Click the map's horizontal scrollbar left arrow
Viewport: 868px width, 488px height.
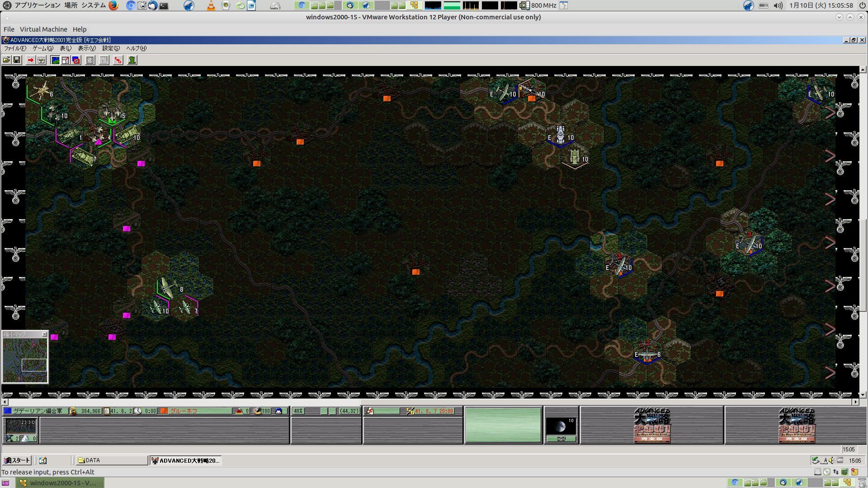coord(5,402)
